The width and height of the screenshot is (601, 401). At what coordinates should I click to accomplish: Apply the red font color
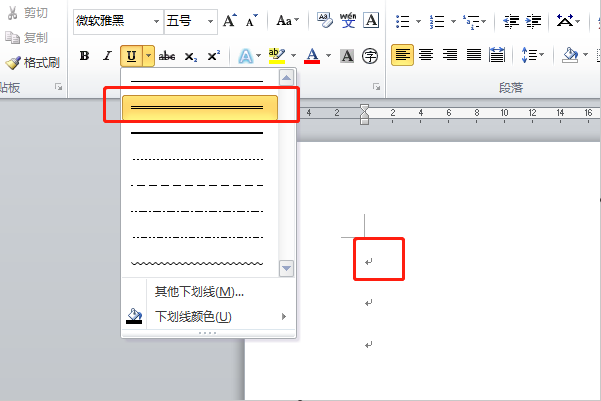[312, 56]
